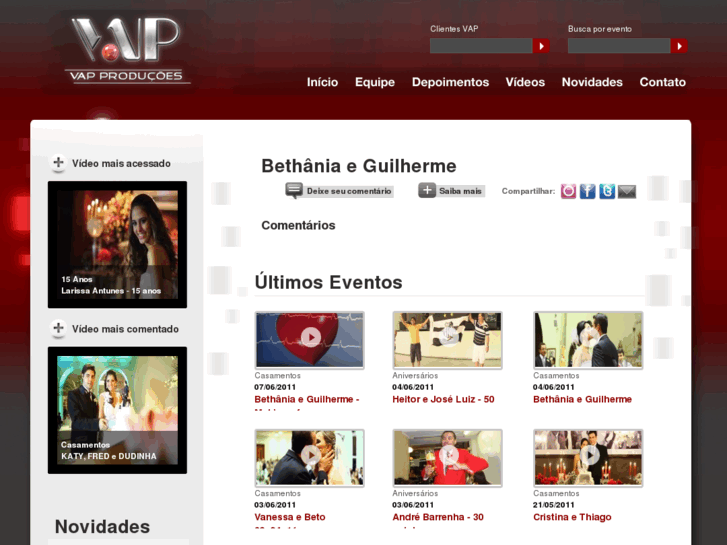This screenshot has width=727, height=545.
Task: Click the Bethânia e Guilherme page title
Action: pos(359,166)
